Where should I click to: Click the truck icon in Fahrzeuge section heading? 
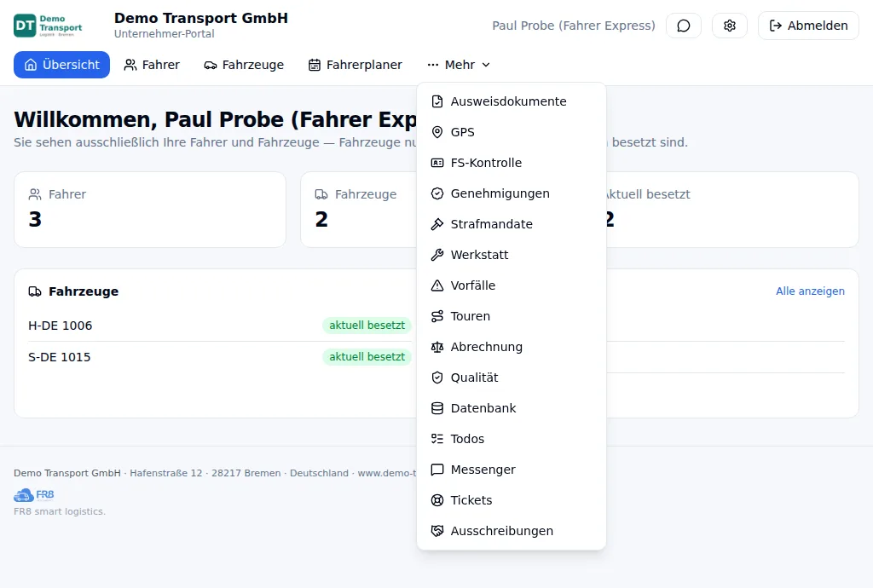pos(35,291)
